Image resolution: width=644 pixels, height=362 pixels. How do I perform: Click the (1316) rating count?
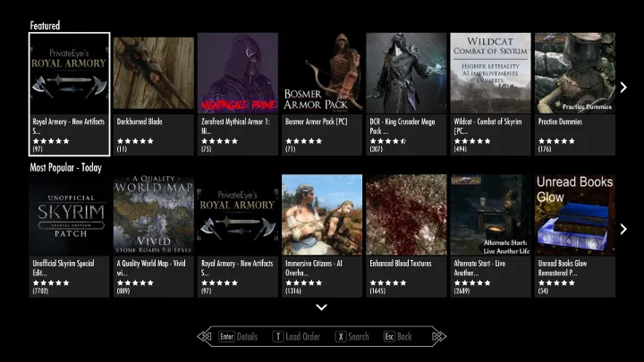click(292, 290)
